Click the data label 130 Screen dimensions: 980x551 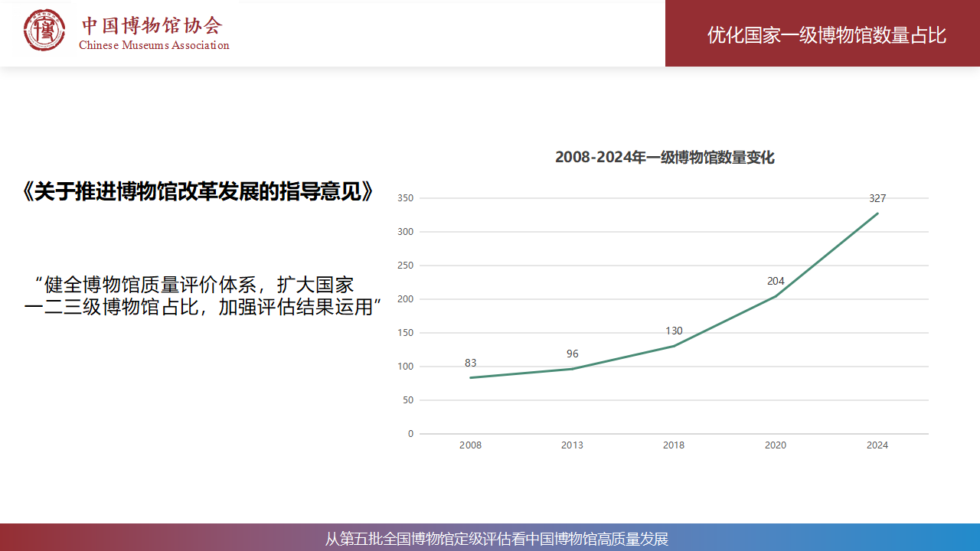(x=674, y=331)
